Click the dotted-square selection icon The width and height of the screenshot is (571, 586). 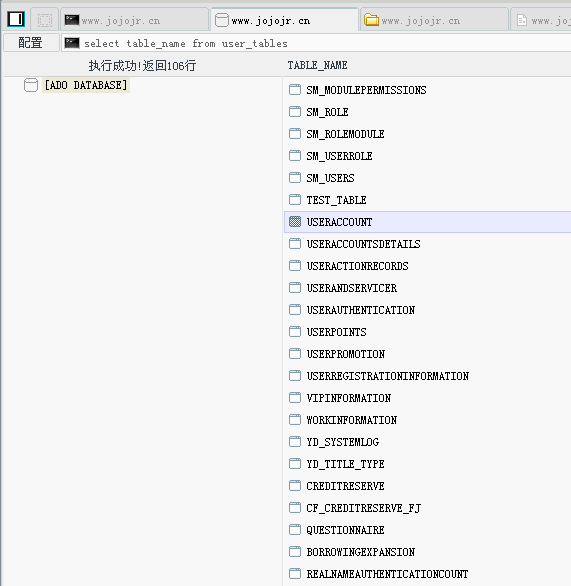point(45,20)
